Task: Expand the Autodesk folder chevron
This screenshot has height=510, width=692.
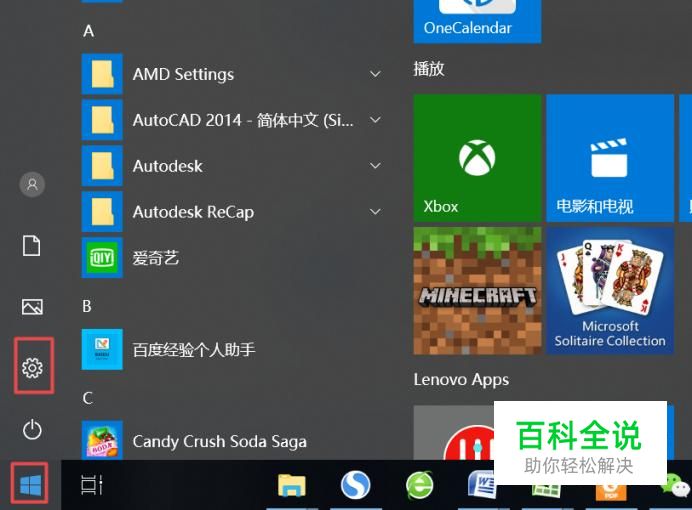Action: 375,166
